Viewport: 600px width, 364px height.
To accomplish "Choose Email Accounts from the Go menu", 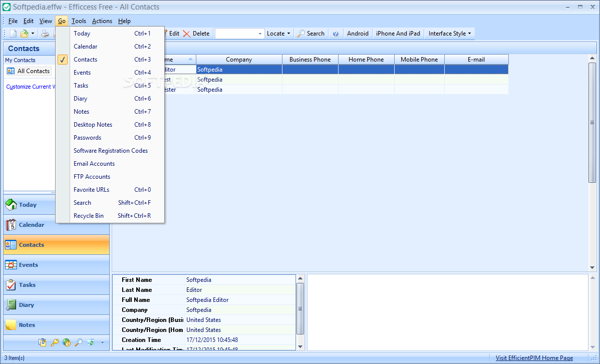I will 110,164.
